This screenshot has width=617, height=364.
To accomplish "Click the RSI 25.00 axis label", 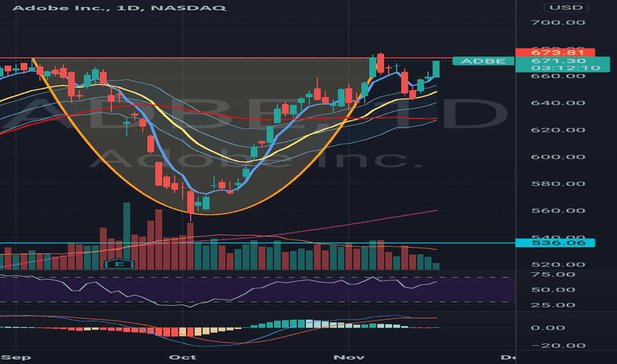I will coord(553,305).
